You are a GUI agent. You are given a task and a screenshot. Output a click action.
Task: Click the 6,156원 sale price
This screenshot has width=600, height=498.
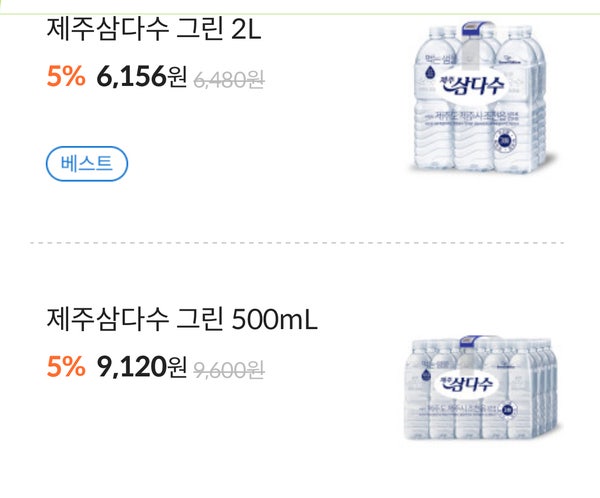point(141,78)
